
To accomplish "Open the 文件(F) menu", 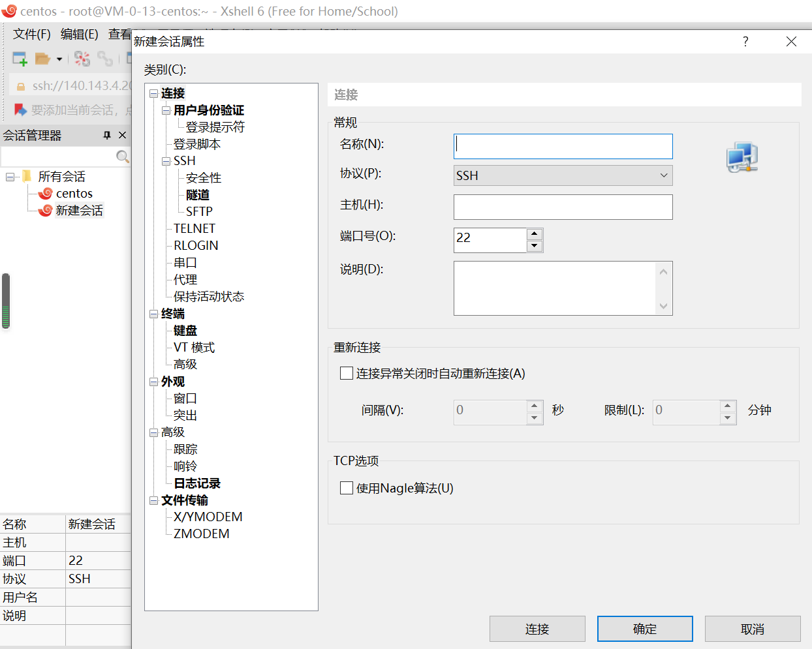I will 32,34.
